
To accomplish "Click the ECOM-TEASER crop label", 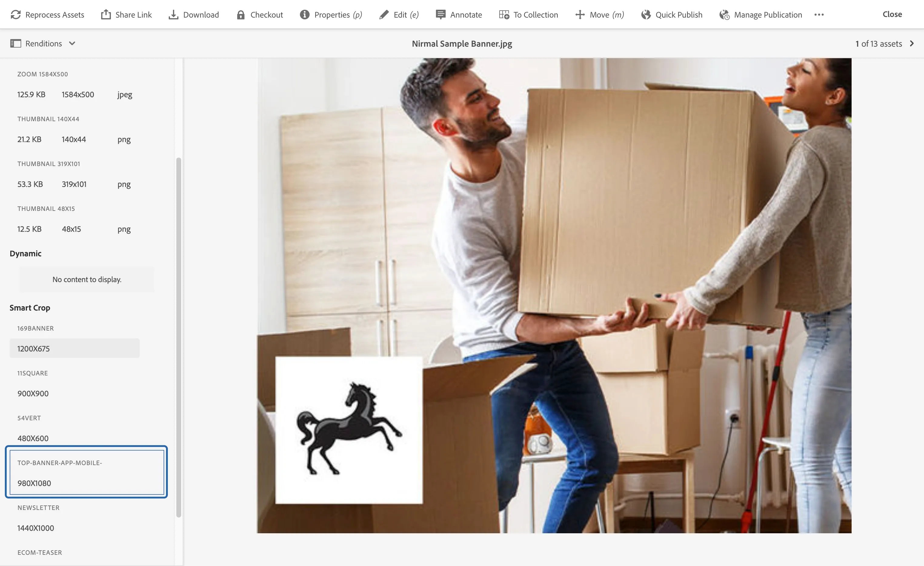I will (x=40, y=552).
